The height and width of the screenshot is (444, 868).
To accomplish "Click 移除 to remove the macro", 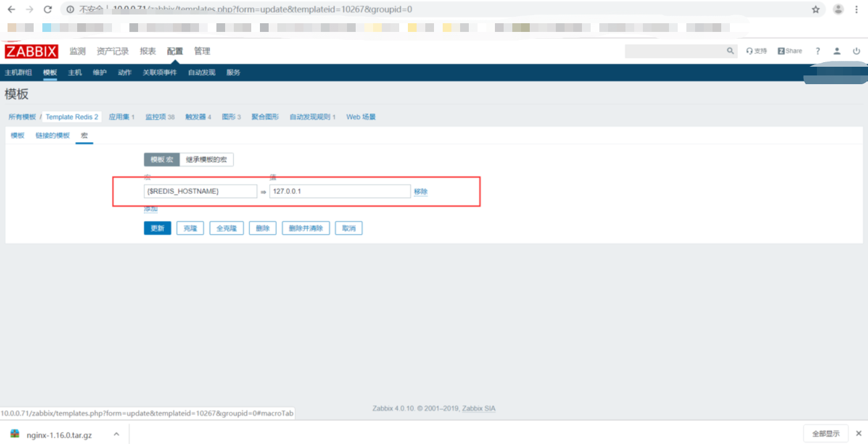I will pyautogui.click(x=421, y=192).
